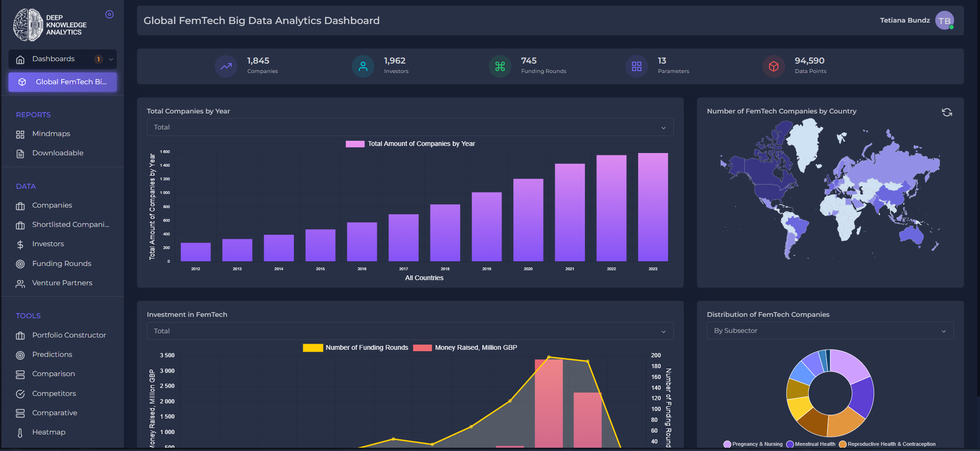Click the Investors person icon
Image resolution: width=980 pixels, height=451 pixels.
point(363,66)
